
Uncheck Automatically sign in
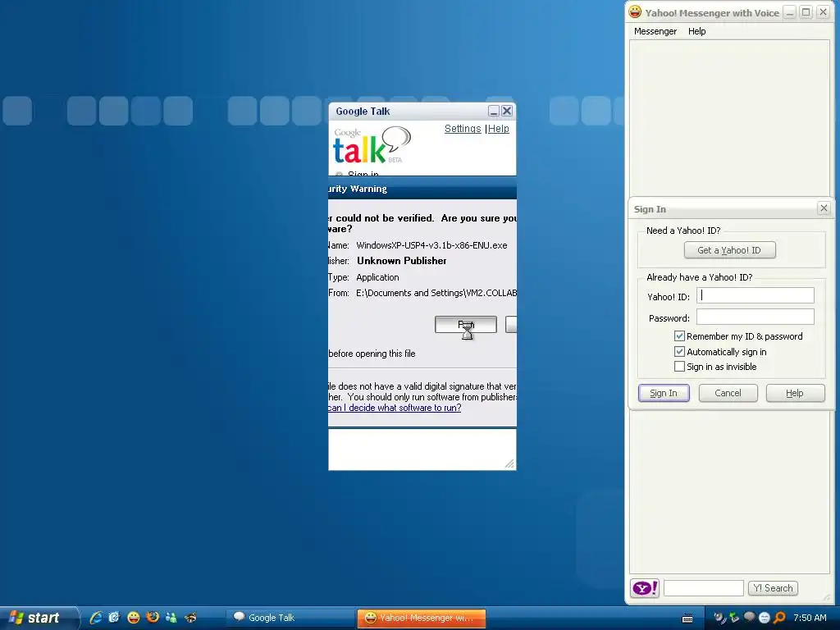point(679,351)
